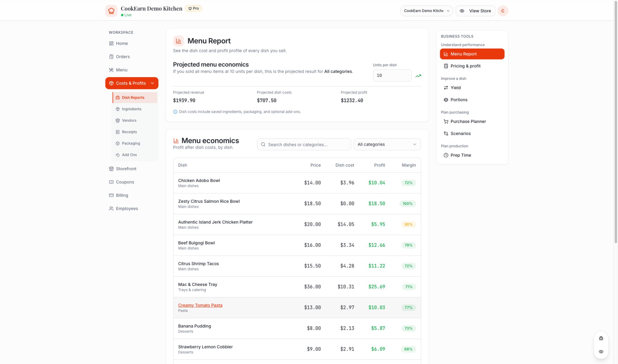
Task: Open the CookEarn Demo Kitchen store selector
Action: point(426,11)
